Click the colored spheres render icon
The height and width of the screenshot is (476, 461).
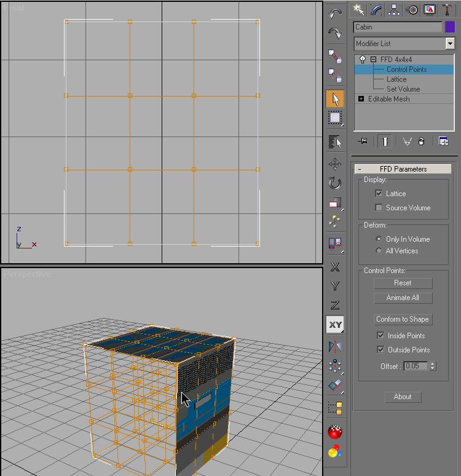pyautogui.click(x=335, y=451)
